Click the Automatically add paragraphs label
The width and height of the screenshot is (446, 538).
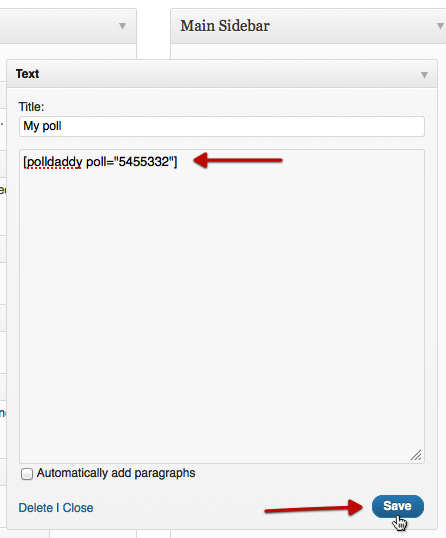(x=116, y=473)
